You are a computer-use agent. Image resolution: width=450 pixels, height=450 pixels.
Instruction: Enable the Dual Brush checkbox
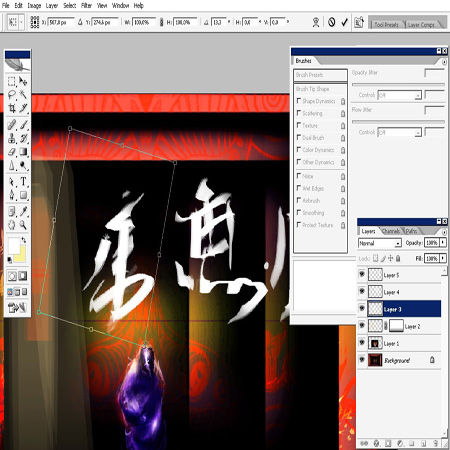299,137
